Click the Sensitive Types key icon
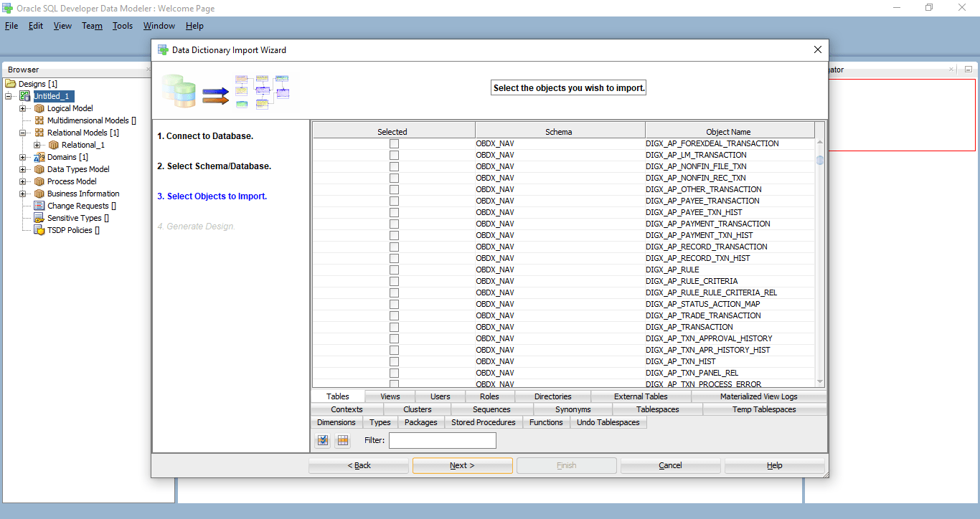 click(39, 218)
